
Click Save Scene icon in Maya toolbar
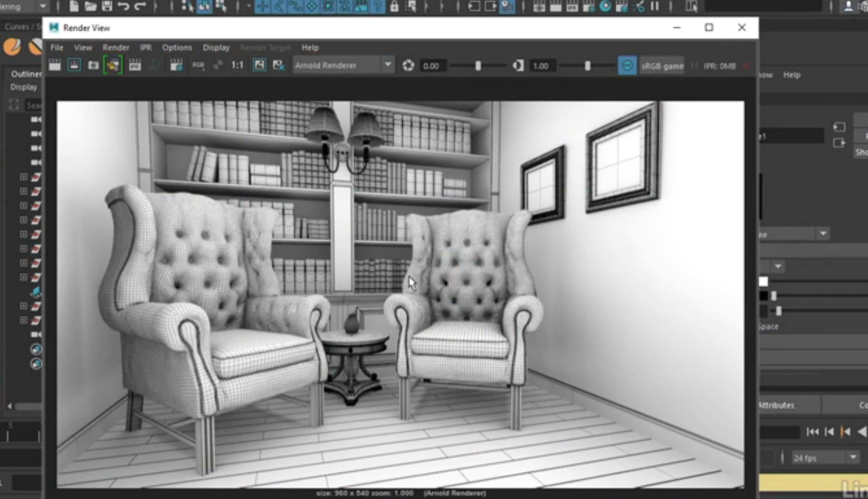pos(106,7)
